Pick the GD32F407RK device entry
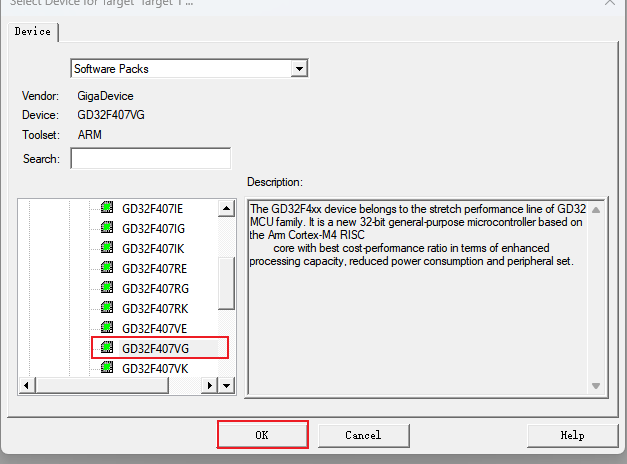Image resolution: width=627 pixels, height=464 pixels. [x=155, y=309]
